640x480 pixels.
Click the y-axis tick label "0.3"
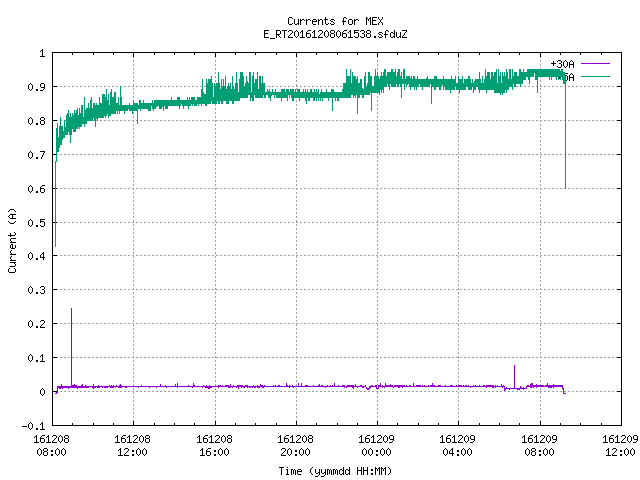click(36, 290)
